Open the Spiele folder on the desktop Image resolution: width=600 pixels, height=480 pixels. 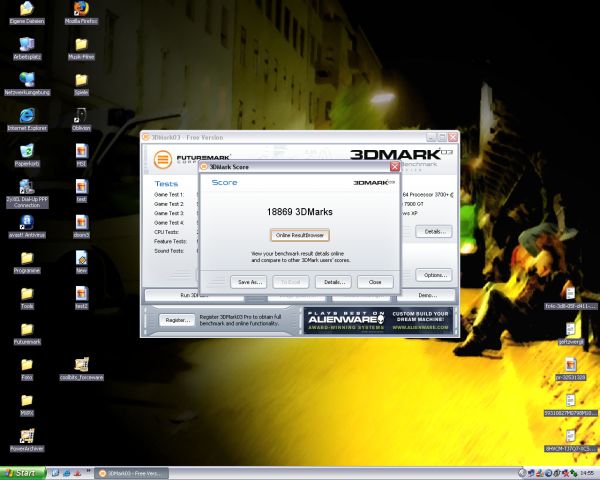pyautogui.click(x=81, y=84)
